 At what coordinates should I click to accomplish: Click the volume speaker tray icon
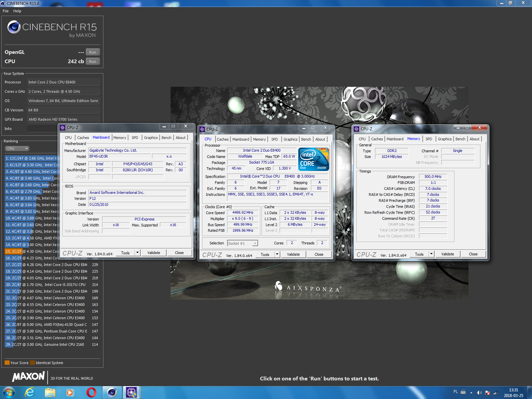(x=479, y=393)
